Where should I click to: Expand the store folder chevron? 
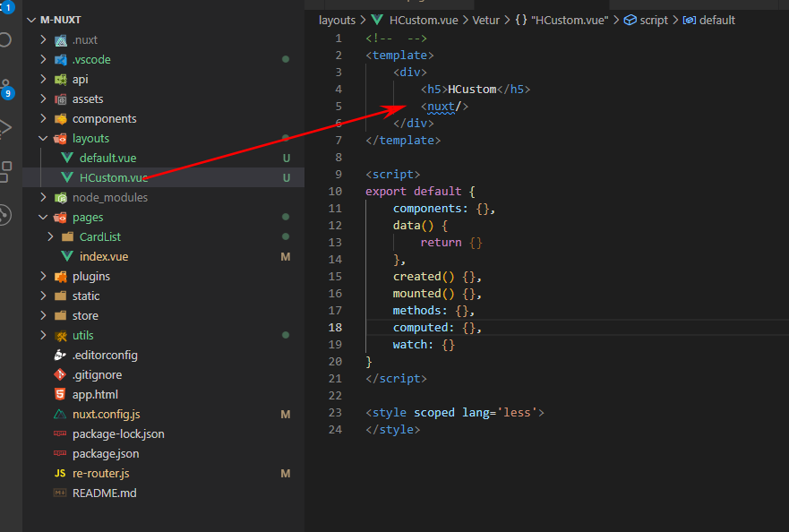click(x=43, y=315)
